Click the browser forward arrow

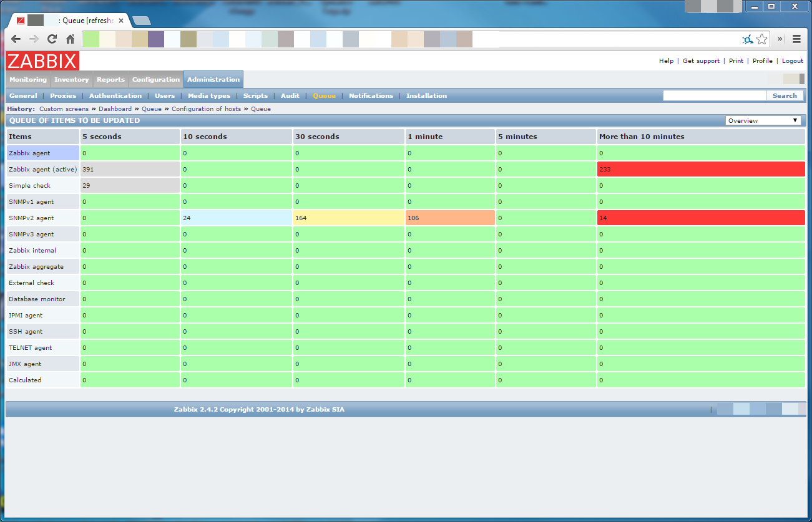pos(34,39)
